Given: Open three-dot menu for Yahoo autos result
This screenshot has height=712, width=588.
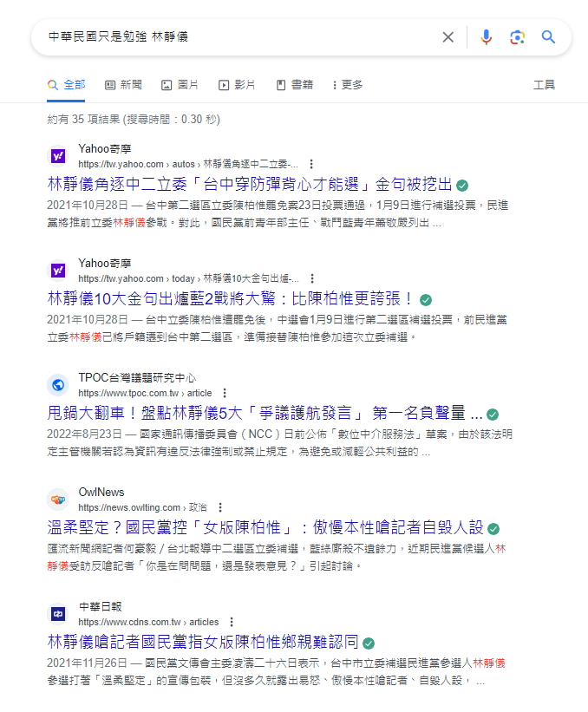Looking at the screenshot, I should 311,164.
